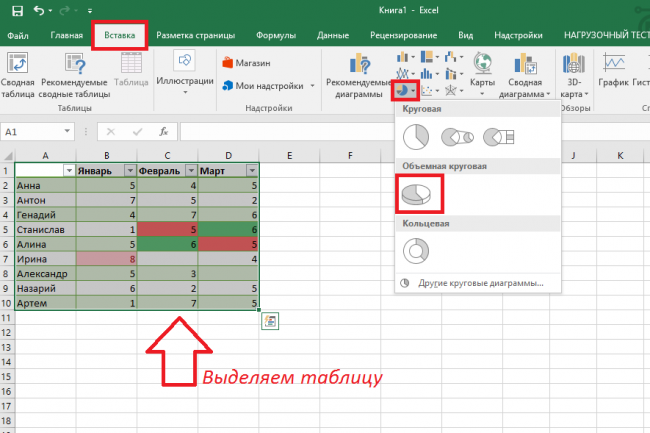Open the Карты map chart menu
Image resolution: width=650 pixels, height=433 pixels.
[x=482, y=75]
